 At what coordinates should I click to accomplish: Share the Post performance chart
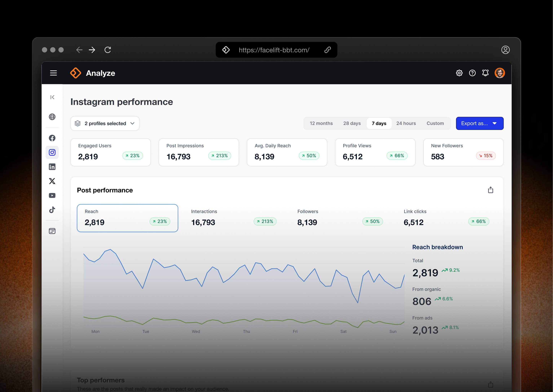pos(490,190)
